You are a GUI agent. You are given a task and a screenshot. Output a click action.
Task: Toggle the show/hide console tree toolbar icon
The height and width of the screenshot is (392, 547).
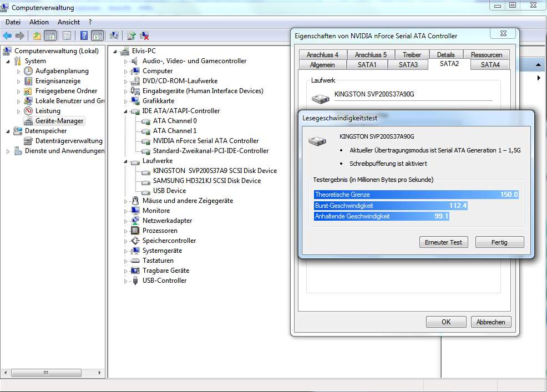pos(50,35)
